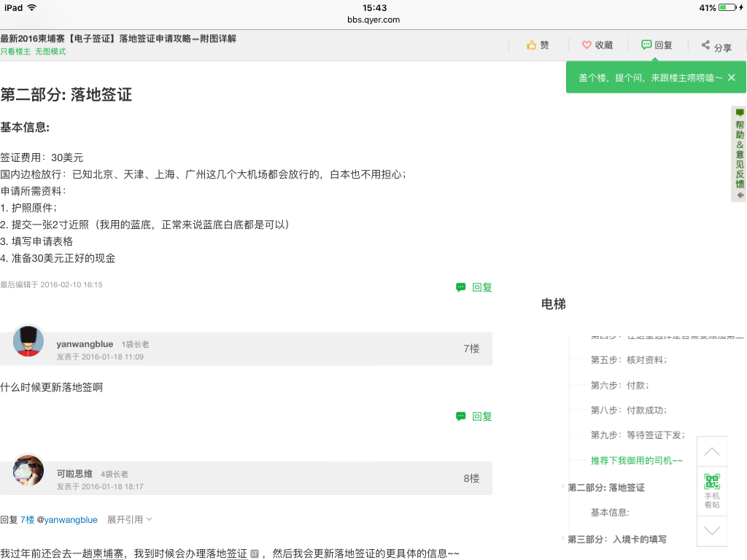
Task: Open 可啦思维's avatar profile
Action: point(28,470)
